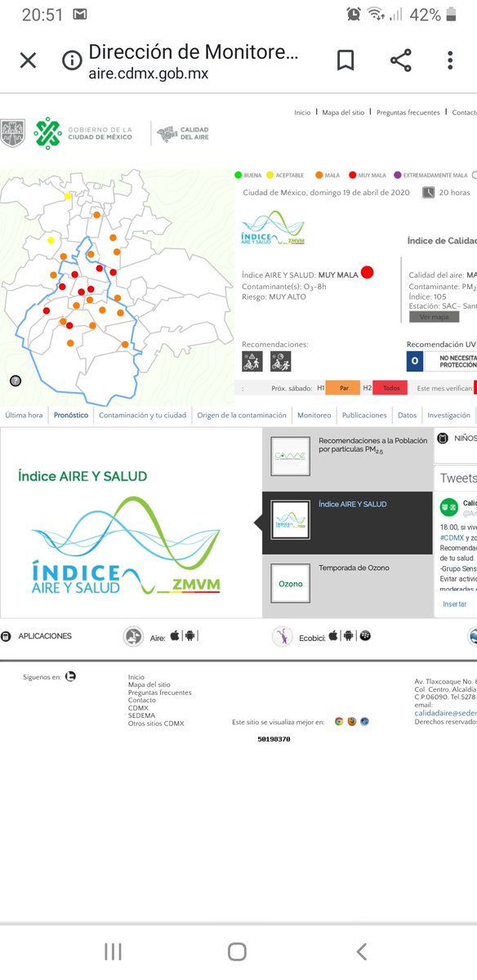Open Ecobici Apple download icon

(333, 635)
